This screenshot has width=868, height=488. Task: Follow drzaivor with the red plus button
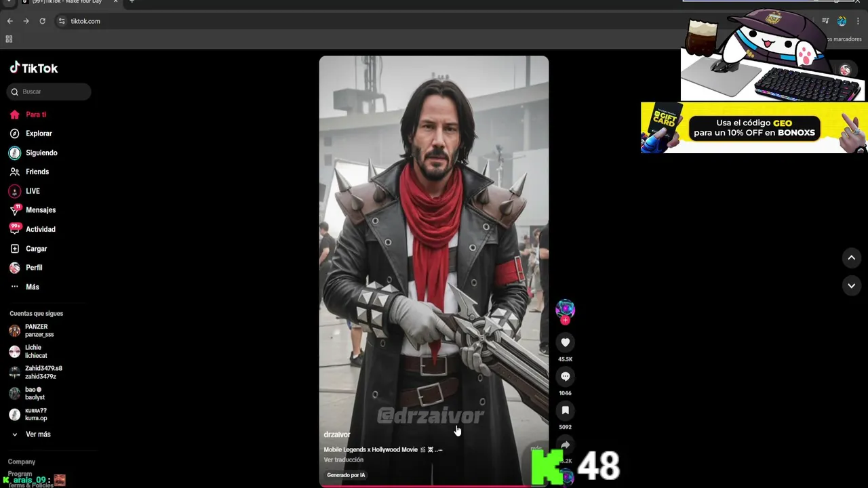click(x=565, y=320)
